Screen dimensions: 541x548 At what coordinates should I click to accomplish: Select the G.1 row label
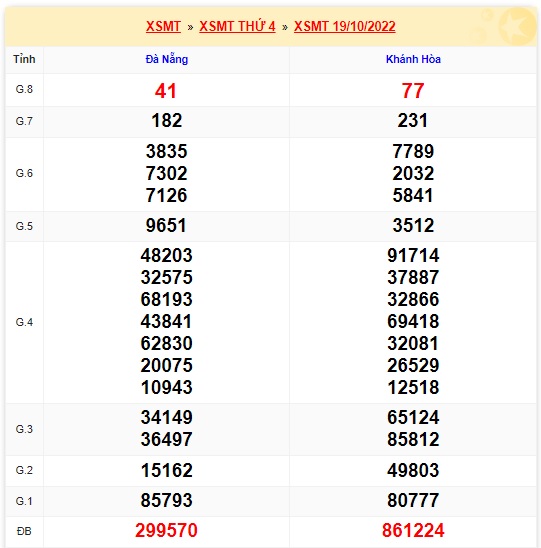(x=24, y=501)
